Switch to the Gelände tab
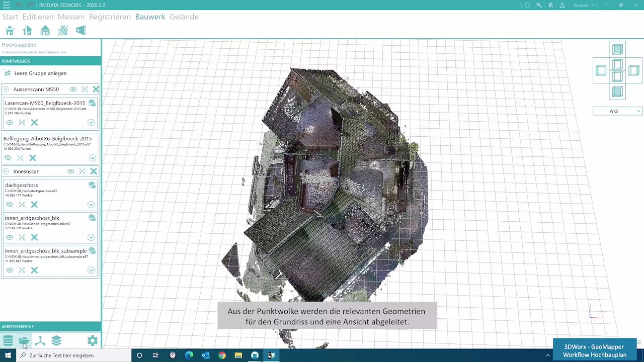644x362 pixels. pos(184,17)
